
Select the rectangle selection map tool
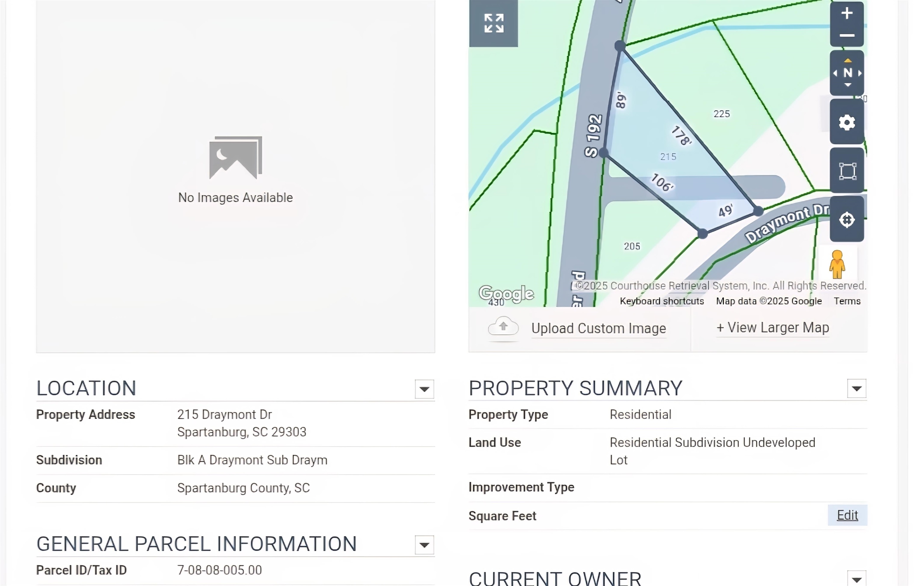[847, 171]
